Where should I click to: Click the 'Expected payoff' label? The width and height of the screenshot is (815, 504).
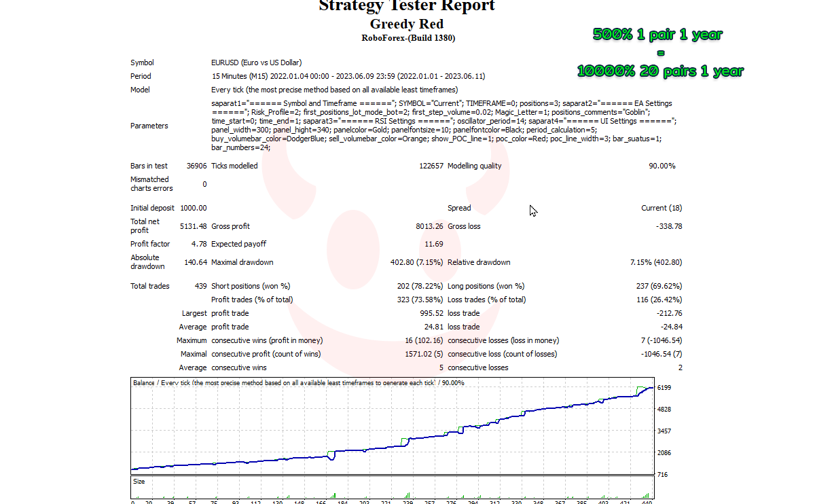[x=238, y=244]
